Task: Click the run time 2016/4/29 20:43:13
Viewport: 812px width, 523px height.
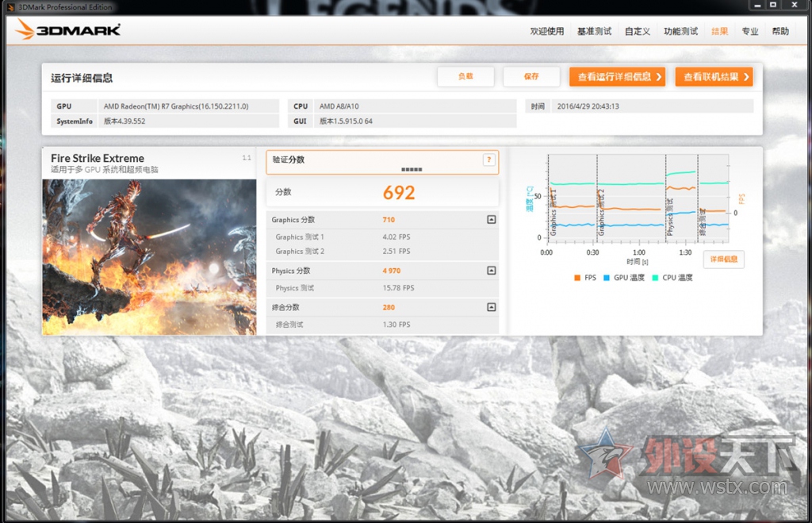Action: (x=588, y=106)
